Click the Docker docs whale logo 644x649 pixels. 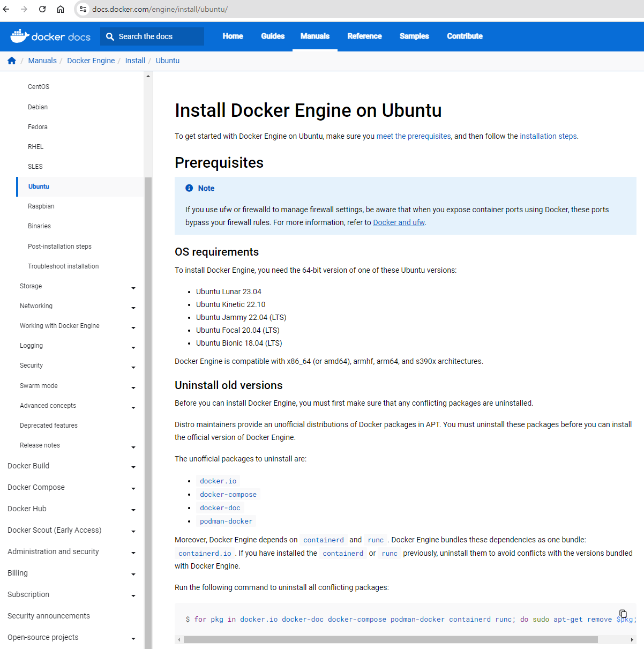[20, 36]
